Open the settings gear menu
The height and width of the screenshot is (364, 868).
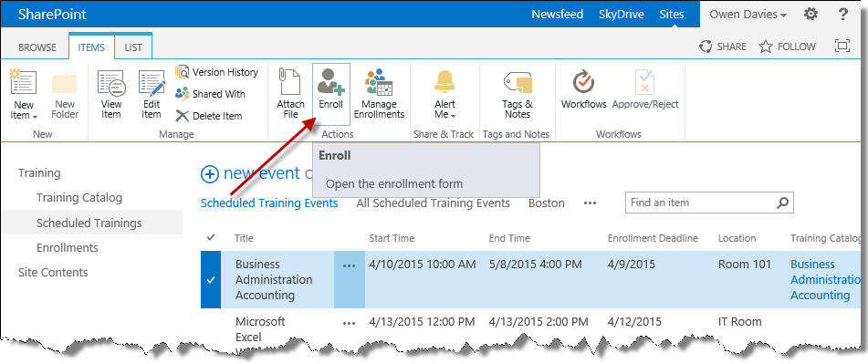(811, 15)
